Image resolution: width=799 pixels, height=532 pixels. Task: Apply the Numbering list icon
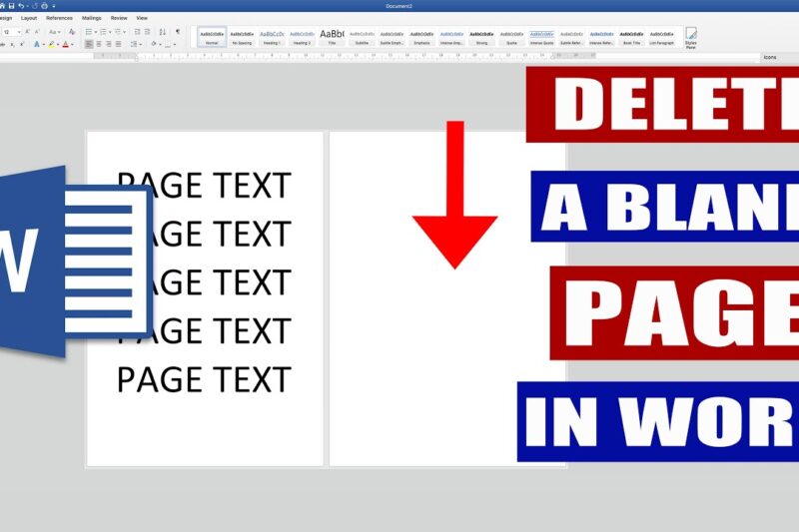[x=103, y=32]
